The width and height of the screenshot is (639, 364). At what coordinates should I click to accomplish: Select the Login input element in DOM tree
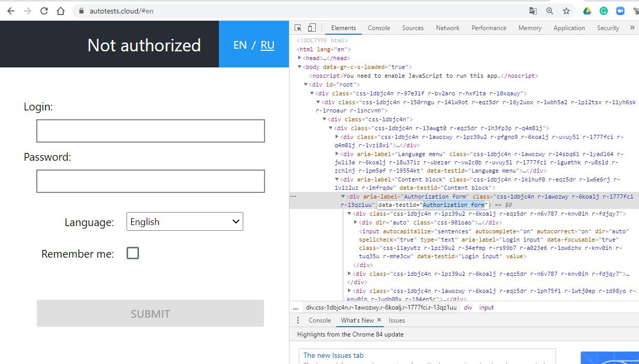point(494,244)
